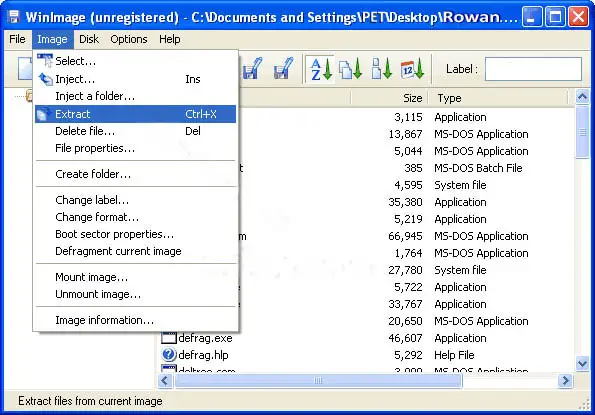Viewport: 595px width, 415px height.
Task: Choose Mount image... menu entry
Action: coord(135,277)
